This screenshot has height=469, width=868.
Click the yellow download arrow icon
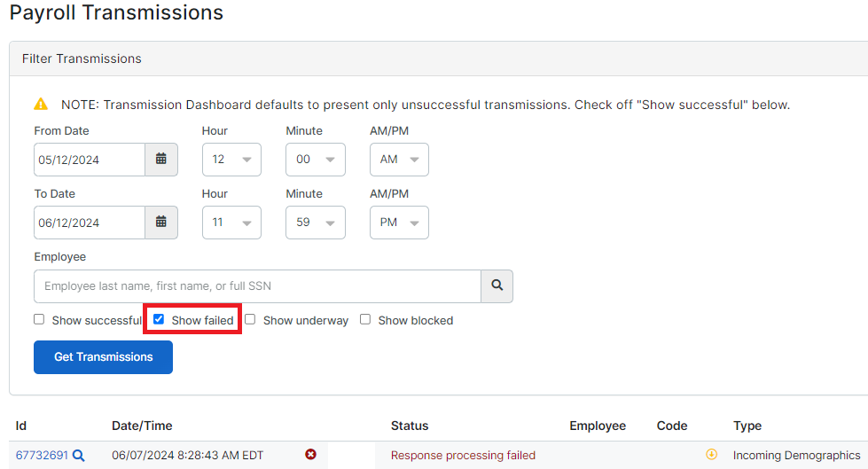point(711,455)
